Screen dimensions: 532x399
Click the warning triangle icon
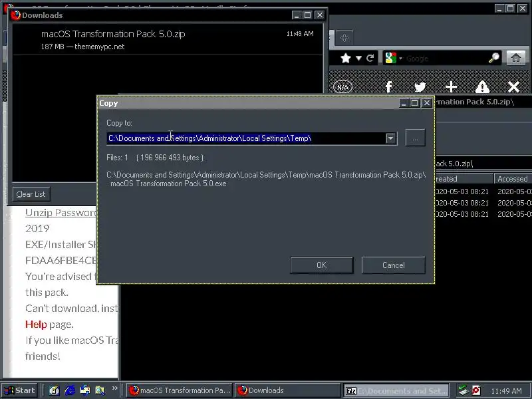click(x=482, y=87)
